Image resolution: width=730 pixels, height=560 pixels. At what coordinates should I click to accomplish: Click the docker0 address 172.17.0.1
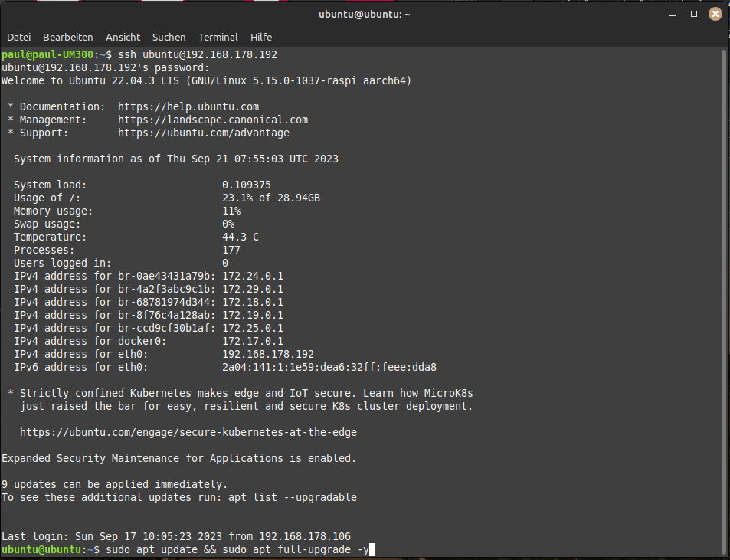(x=253, y=341)
